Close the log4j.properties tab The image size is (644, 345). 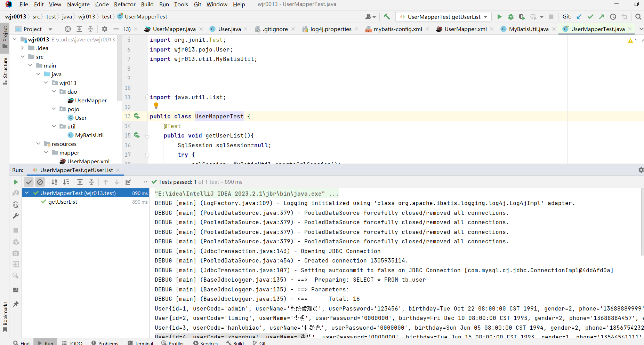[x=356, y=29]
